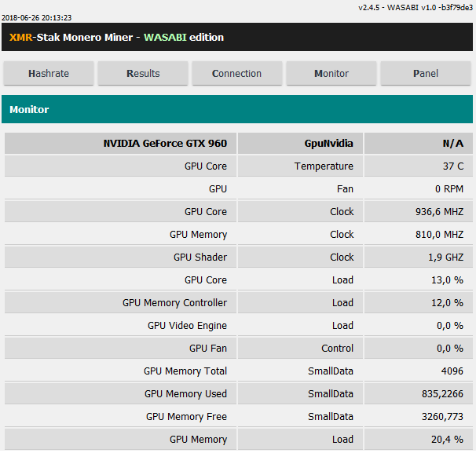The height and width of the screenshot is (453, 476).
Task: Click the GPU Memory Used label
Action: pos(185,393)
